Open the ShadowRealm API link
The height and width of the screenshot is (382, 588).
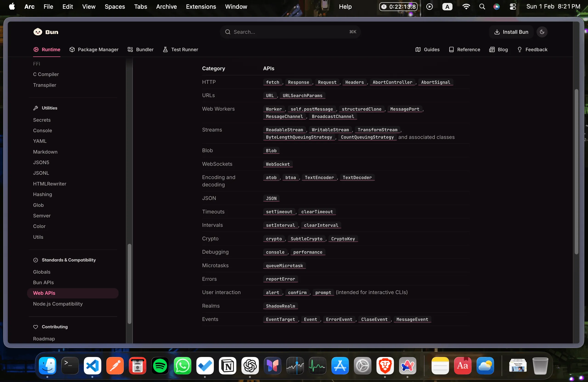tap(280, 306)
